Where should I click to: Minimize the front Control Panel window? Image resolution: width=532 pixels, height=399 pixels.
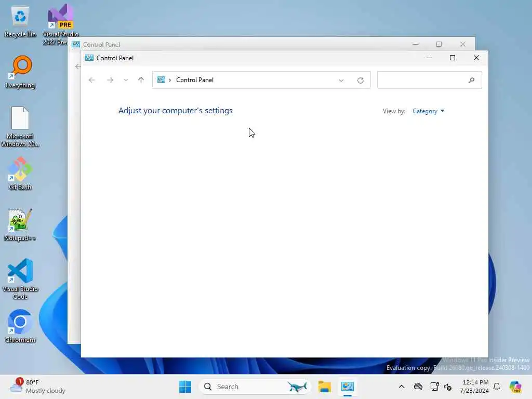(429, 58)
